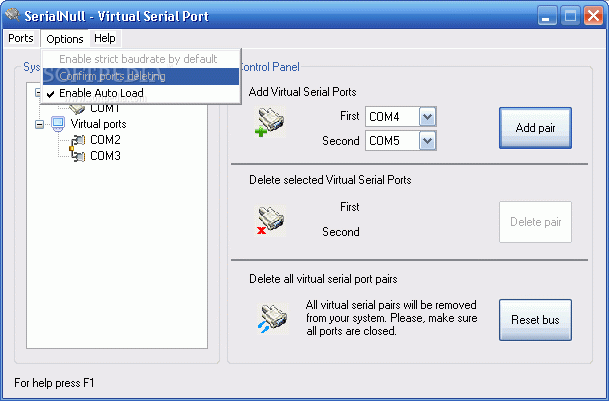Click the reset bus connector icon

pyautogui.click(x=273, y=319)
